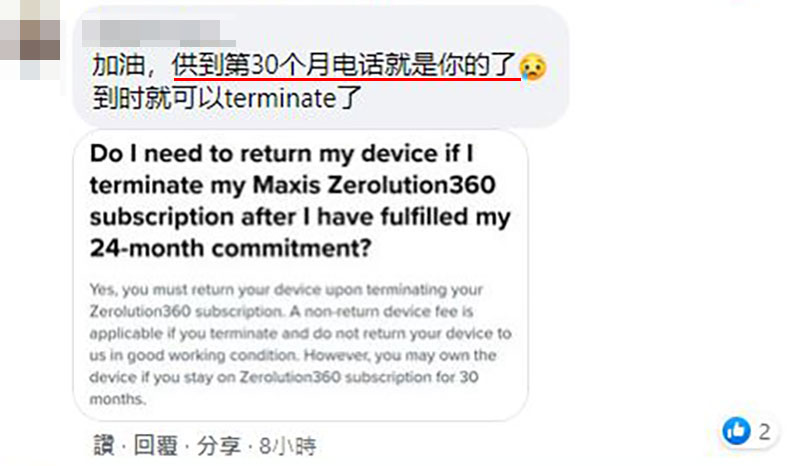Screen dimensions: 800x466
Task: Open the 8小時 timestamp link
Action: (287, 446)
